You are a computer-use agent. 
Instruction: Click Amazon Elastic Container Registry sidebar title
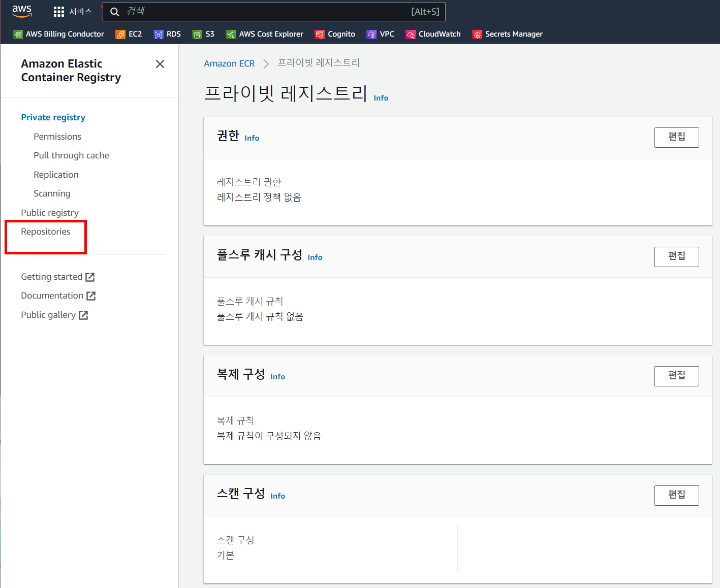pos(71,71)
